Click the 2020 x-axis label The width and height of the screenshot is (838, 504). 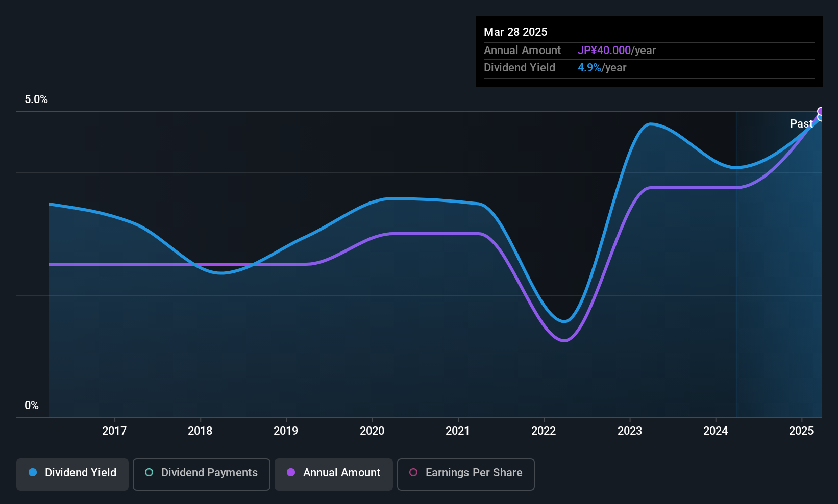[372, 431]
